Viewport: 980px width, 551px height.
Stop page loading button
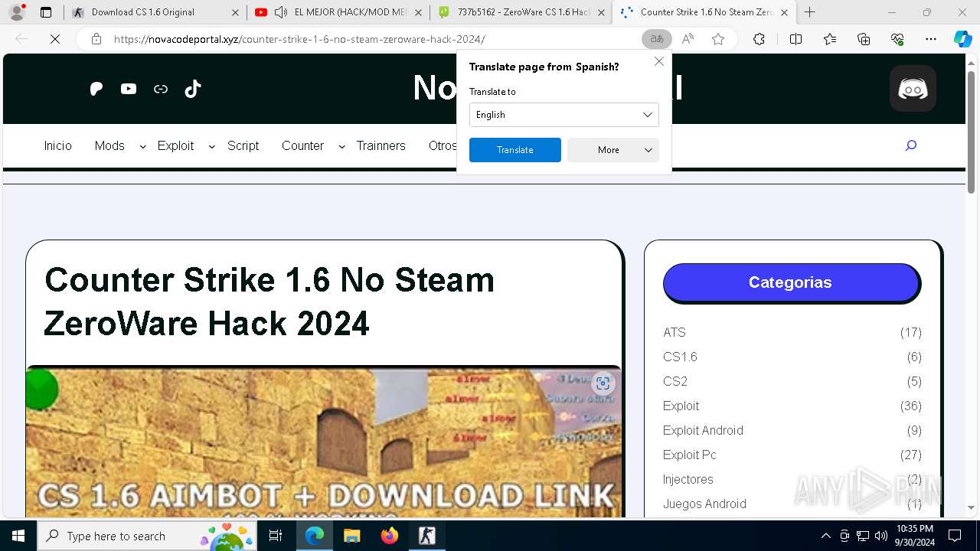click(55, 39)
